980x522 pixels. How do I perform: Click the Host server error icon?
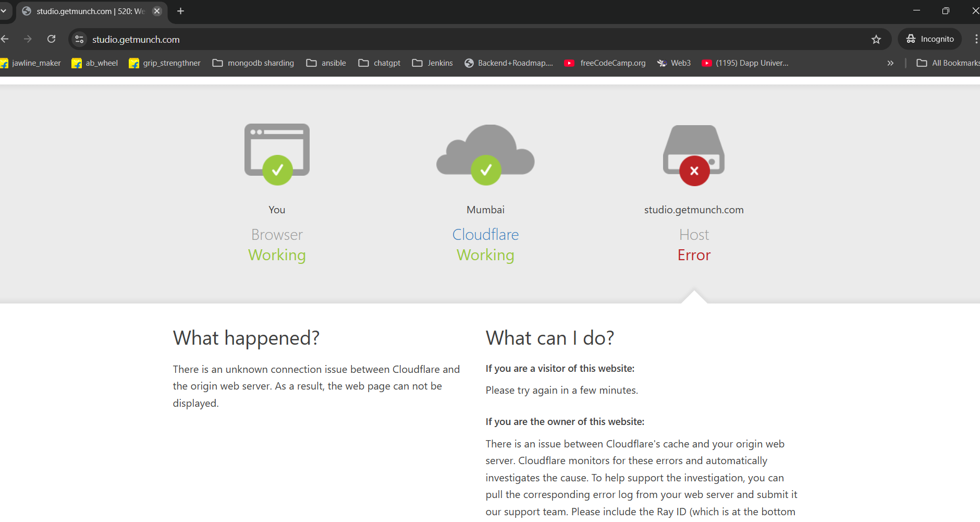[694, 155]
